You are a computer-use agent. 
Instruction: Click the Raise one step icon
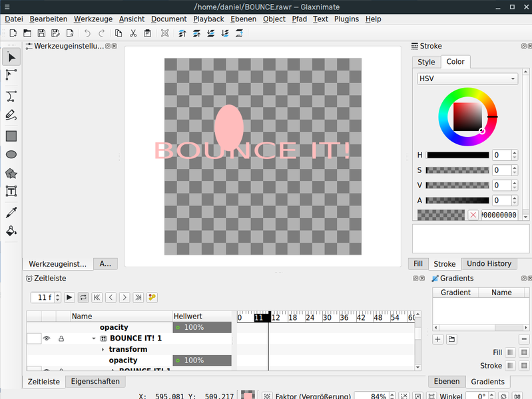point(196,33)
